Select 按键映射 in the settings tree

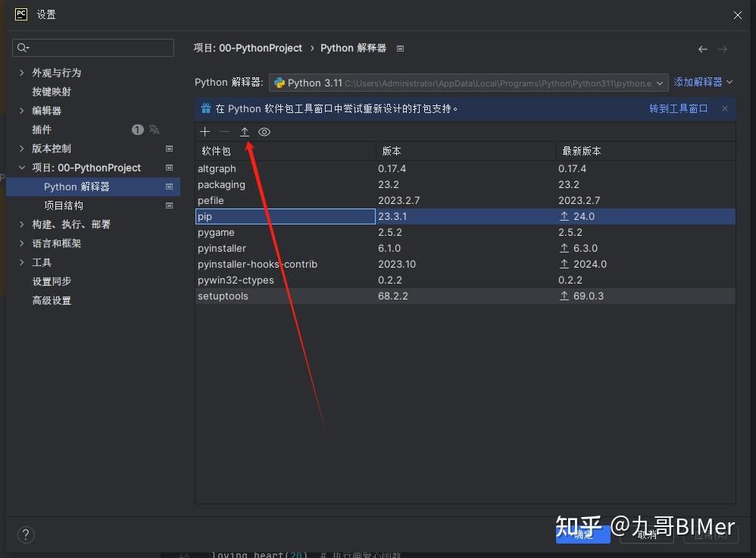click(51, 92)
